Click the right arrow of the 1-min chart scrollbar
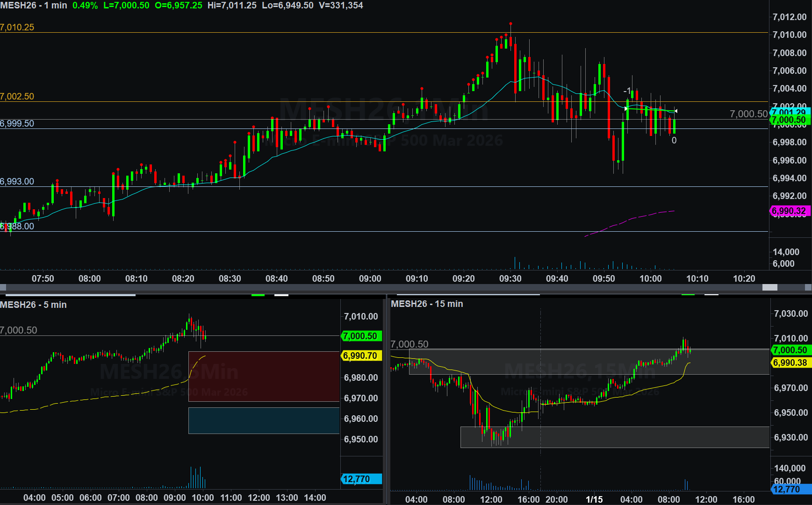Image resolution: width=812 pixels, height=505 pixels. 808,287
